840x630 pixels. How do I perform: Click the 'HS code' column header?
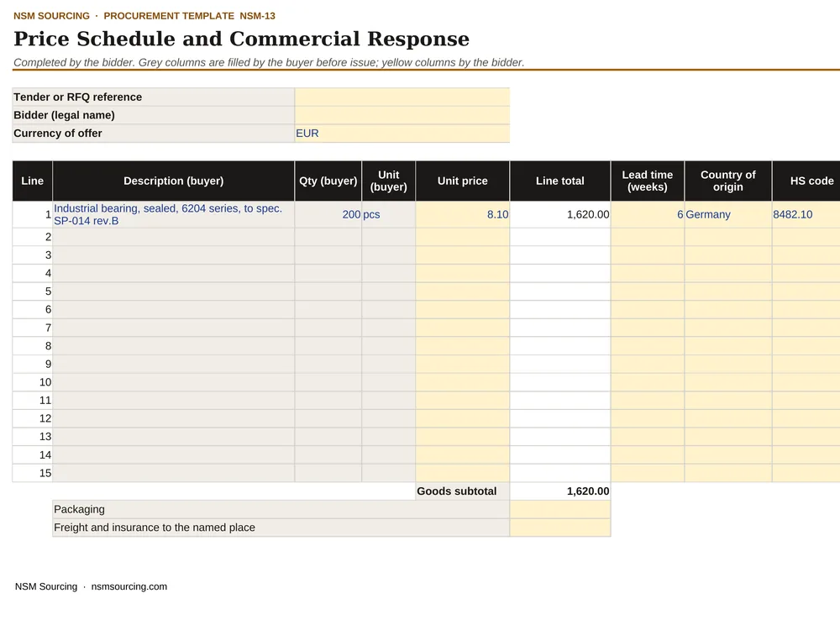coord(806,181)
